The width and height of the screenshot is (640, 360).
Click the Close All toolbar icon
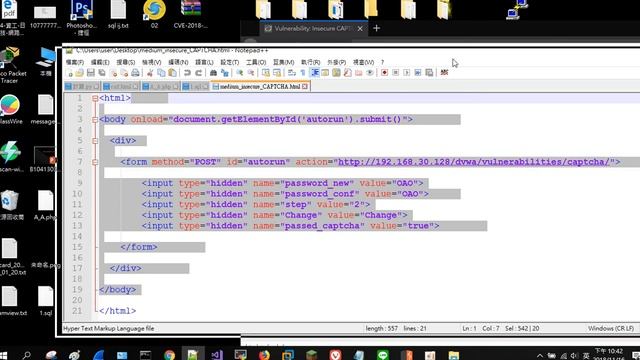(124, 73)
